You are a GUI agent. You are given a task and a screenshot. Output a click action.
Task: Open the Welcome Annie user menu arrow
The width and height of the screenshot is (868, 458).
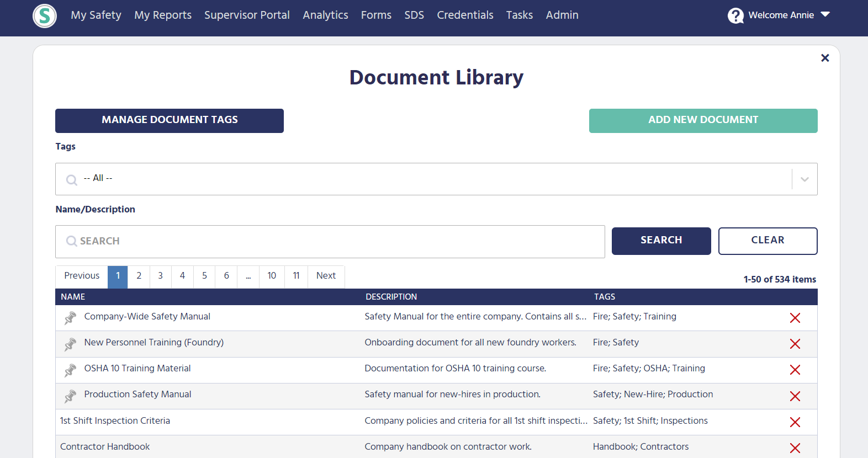pos(825,14)
